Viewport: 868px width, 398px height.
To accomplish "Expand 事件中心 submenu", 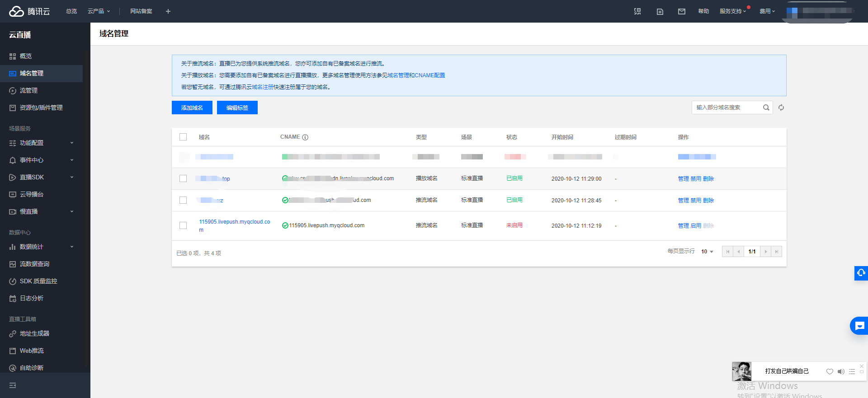I will tap(41, 160).
